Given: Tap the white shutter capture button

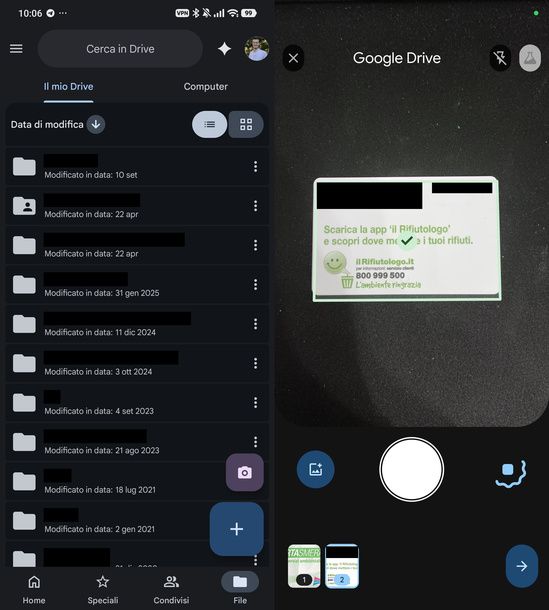Looking at the screenshot, I should click(411, 470).
